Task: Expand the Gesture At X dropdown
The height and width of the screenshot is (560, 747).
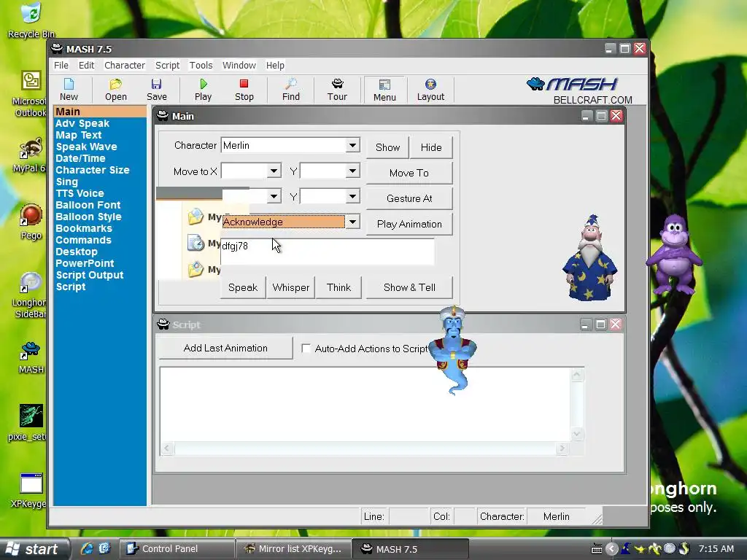Action: (x=274, y=196)
